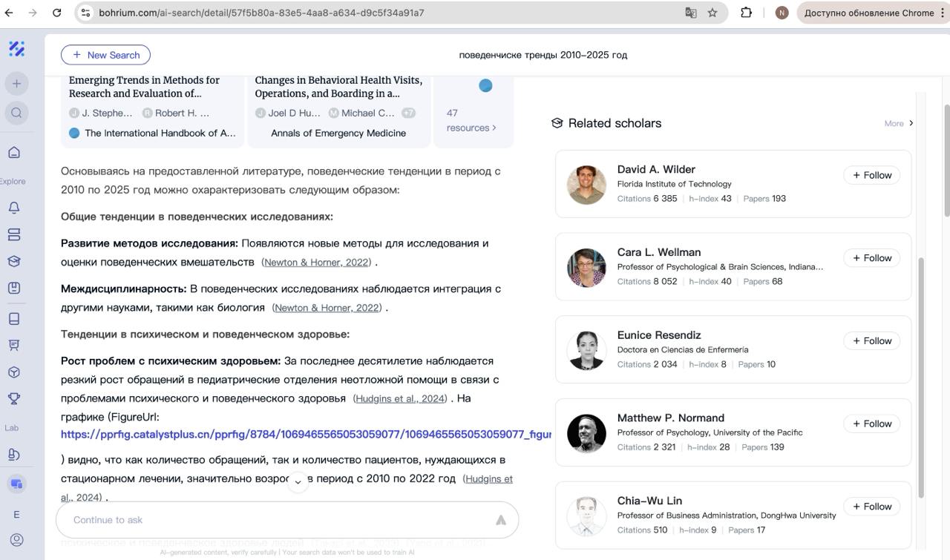Image resolution: width=950 pixels, height=560 pixels.
Task: Start a New Search
Action: tap(105, 55)
